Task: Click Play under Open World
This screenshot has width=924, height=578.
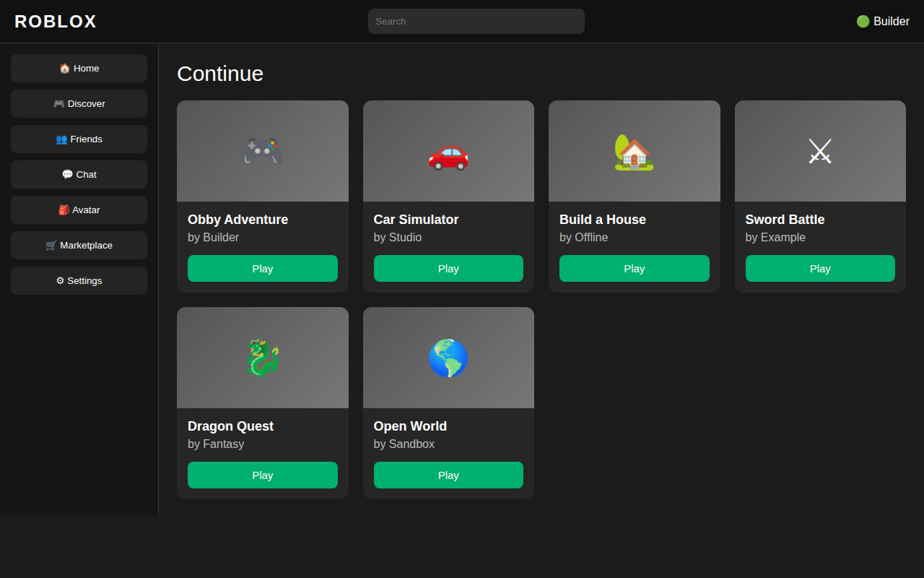Action: (x=448, y=475)
